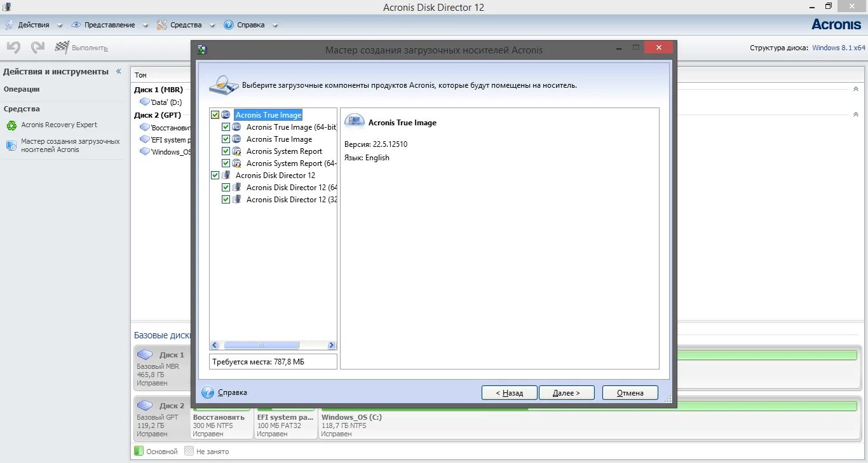Open the Действия menu
The image size is (868, 463).
point(33,25)
